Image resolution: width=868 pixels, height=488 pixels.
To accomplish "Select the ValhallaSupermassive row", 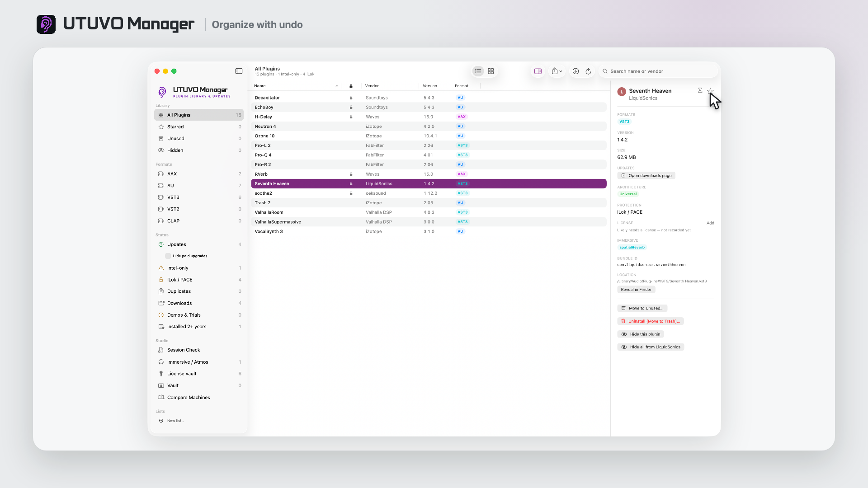I will (x=429, y=222).
